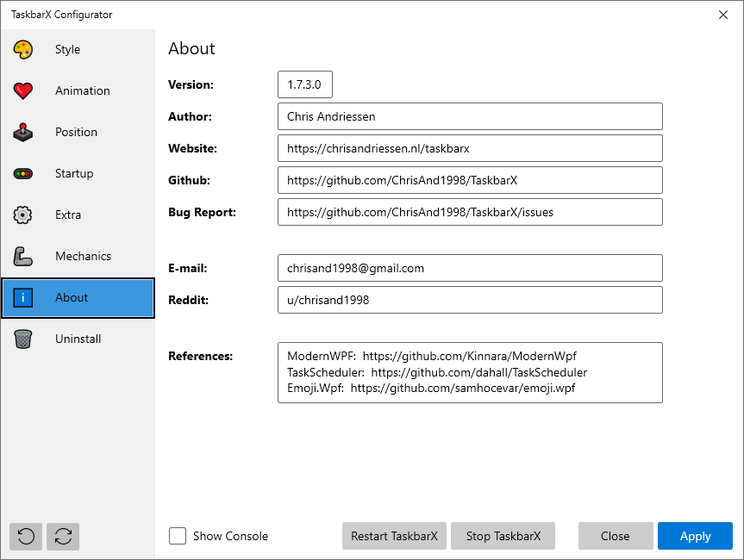The image size is (744, 560).
Task: Click the Version field showing 1.7.3.0
Action: (x=305, y=84)
